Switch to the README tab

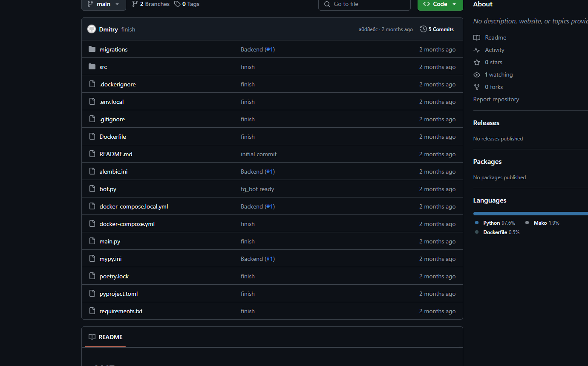(x=106, y=337)
